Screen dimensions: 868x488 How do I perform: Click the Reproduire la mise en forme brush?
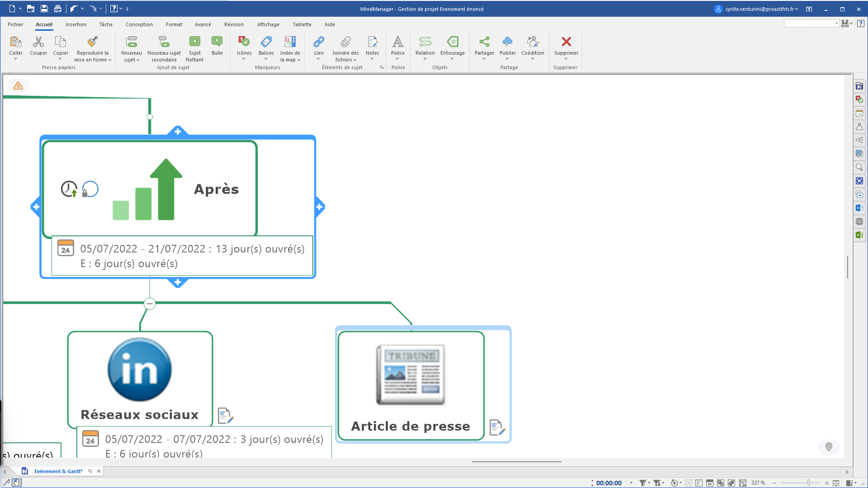tap(92, 42)
